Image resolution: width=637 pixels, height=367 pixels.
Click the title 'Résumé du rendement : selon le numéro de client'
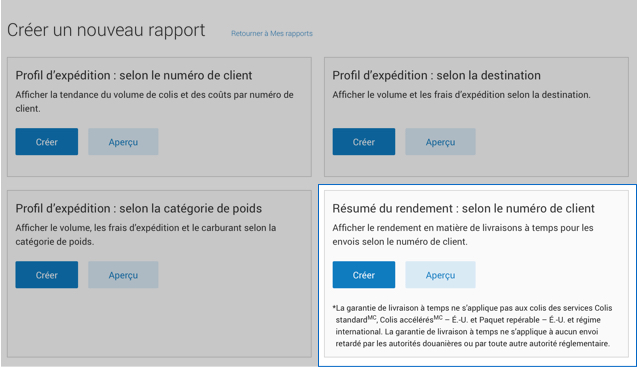pos(464,208)
